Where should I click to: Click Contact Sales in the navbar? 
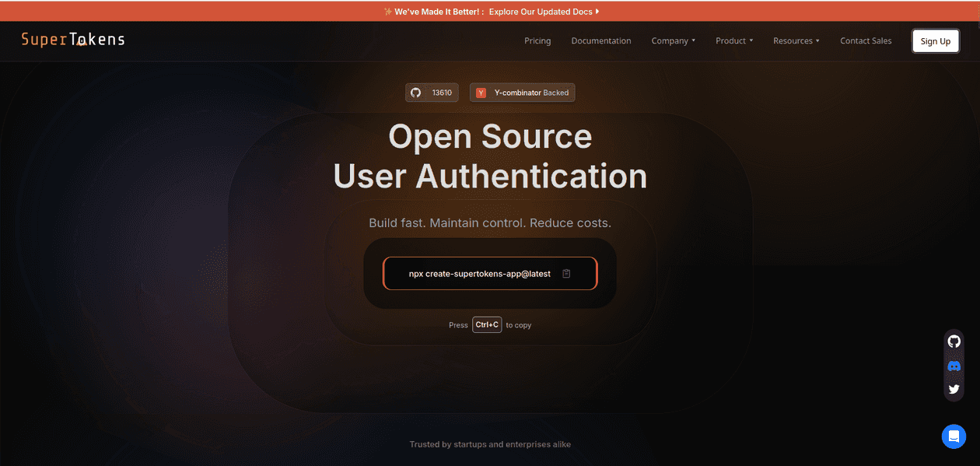(x=866, y=40)
